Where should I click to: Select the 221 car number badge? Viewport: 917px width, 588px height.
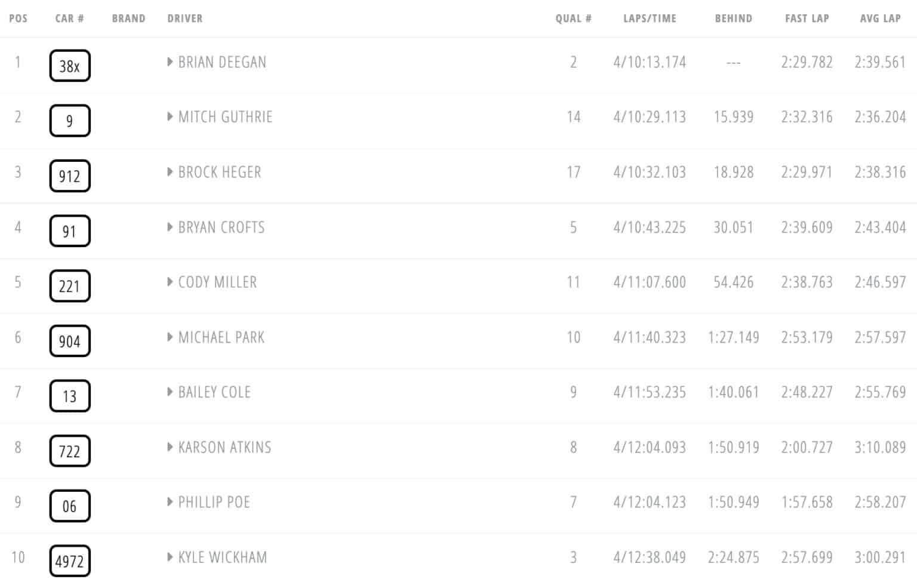click(70, 286)
